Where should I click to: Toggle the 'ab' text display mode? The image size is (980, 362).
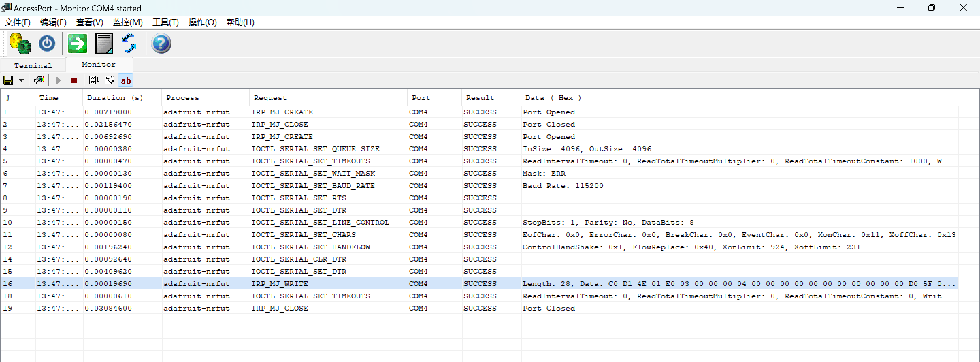(x=126, y=80)
